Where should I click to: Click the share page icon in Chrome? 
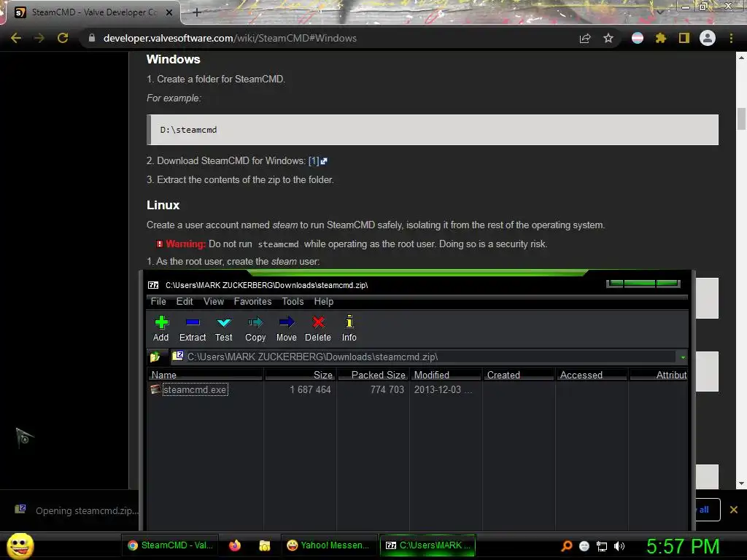[585, 38]
